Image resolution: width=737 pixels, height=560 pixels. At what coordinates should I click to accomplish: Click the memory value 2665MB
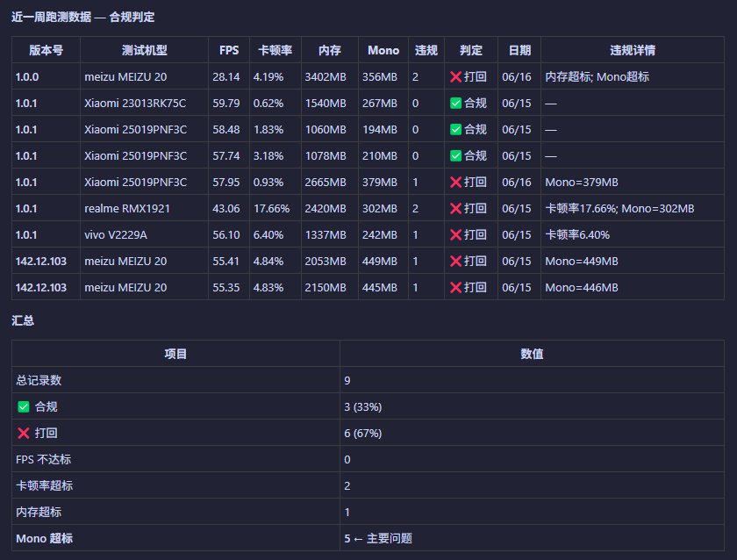326,182
